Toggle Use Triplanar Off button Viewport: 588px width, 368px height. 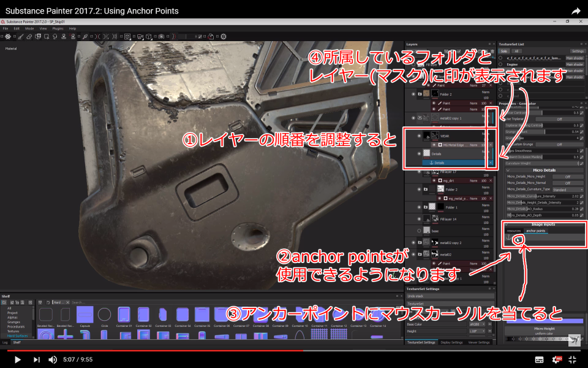click(x=559, y=119)
